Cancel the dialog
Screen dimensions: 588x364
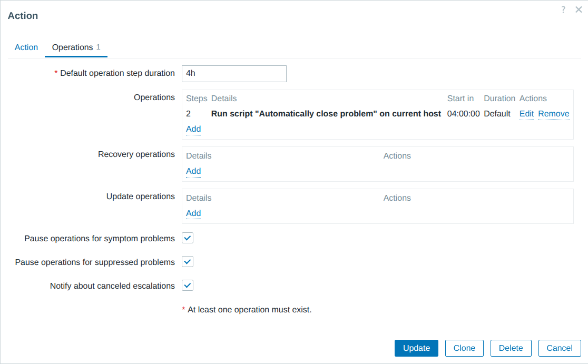click(x=560, y=348)
